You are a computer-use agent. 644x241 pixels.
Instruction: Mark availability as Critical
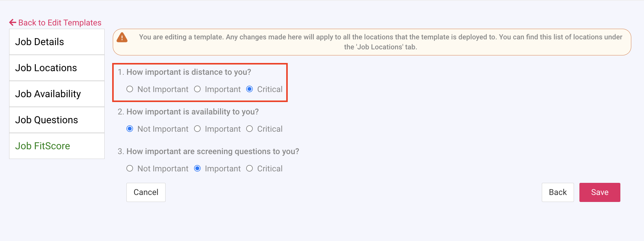250,129
